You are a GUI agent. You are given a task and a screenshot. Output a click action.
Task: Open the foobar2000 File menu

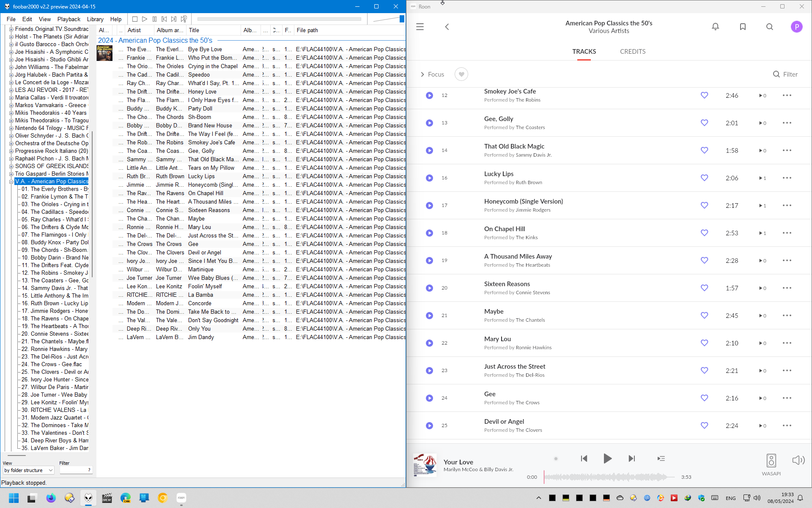click(11, 19)
